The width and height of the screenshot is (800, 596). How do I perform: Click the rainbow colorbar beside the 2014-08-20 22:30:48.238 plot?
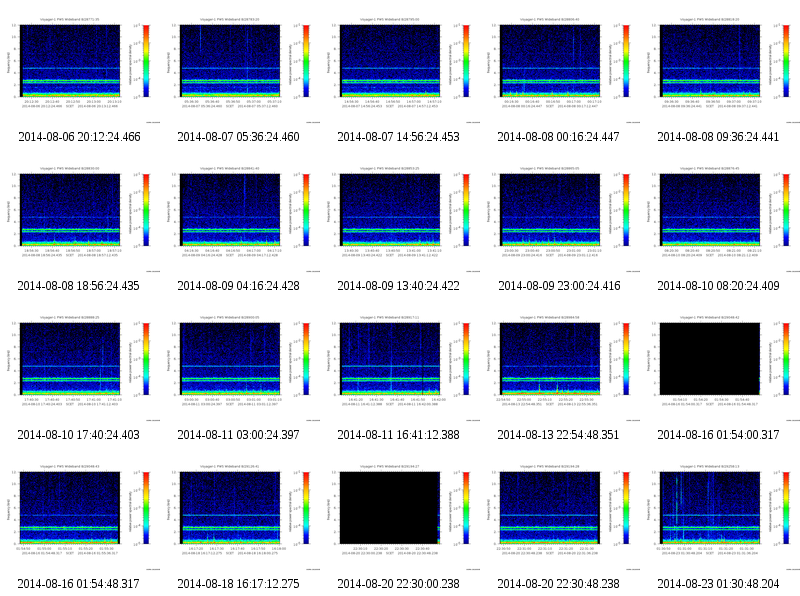tap(626, 507)
